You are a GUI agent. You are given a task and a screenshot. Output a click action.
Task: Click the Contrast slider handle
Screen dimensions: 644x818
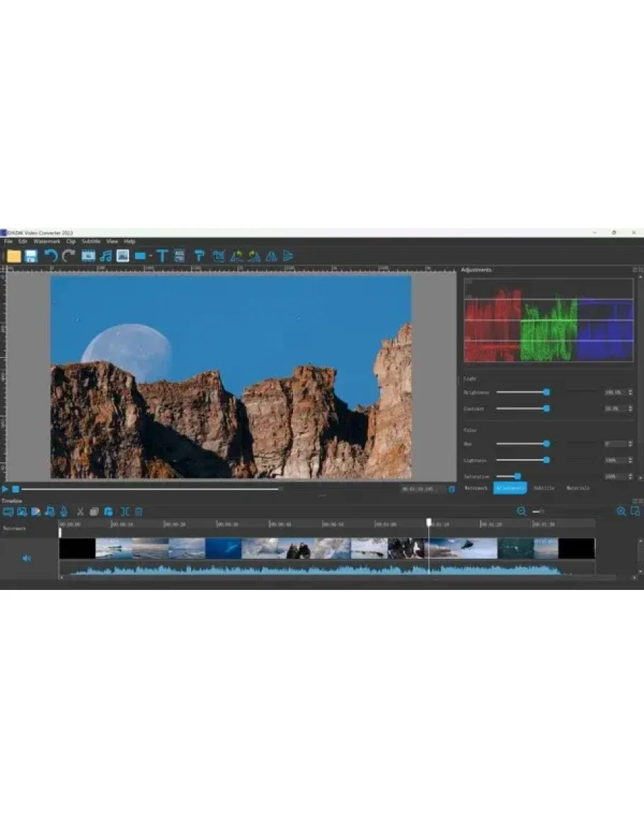546,409
